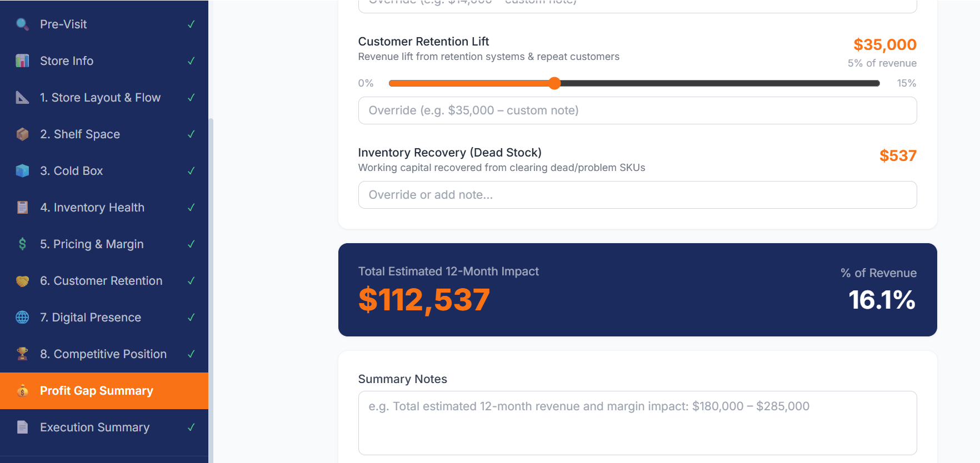This screenshot has height=463, width=980.
Task: Click the Customer Retention Lift slider handle
Action: coord(554,83)
